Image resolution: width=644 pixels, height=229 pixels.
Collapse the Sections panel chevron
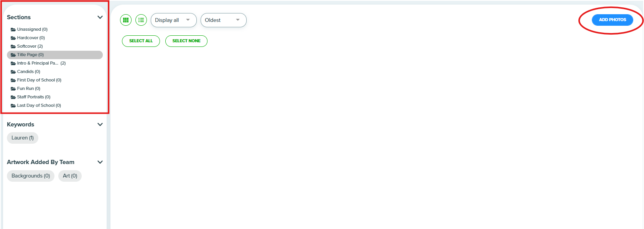(100, 17)
